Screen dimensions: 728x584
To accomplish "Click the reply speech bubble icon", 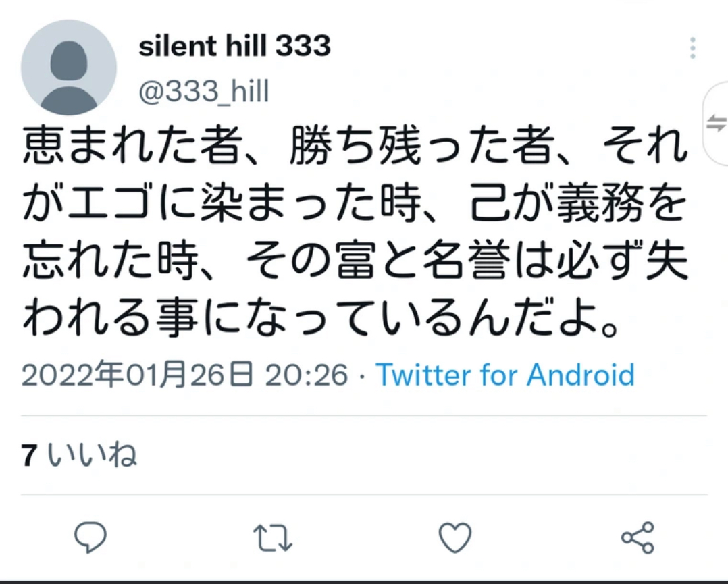I will tap(90, 537).
